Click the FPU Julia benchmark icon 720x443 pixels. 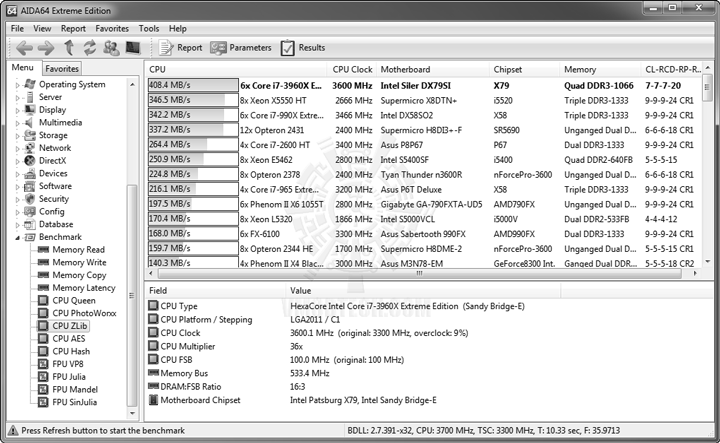tap(43, 377)
